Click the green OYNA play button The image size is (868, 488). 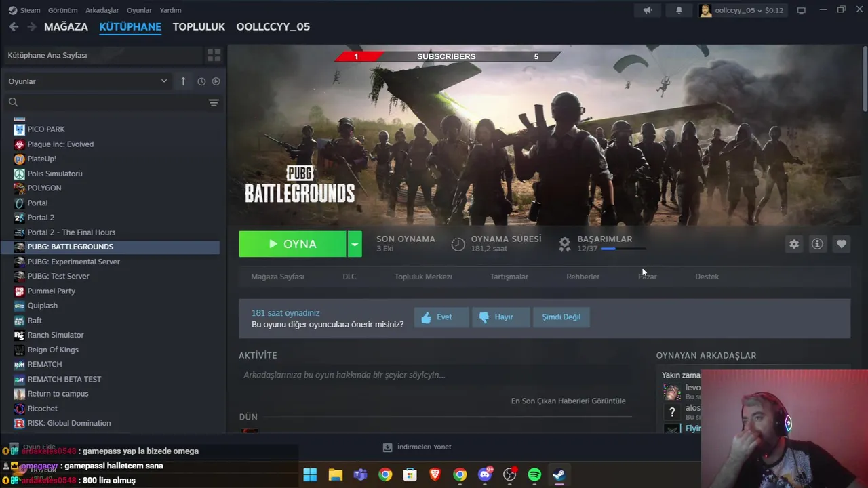click(x=292, y=244)
